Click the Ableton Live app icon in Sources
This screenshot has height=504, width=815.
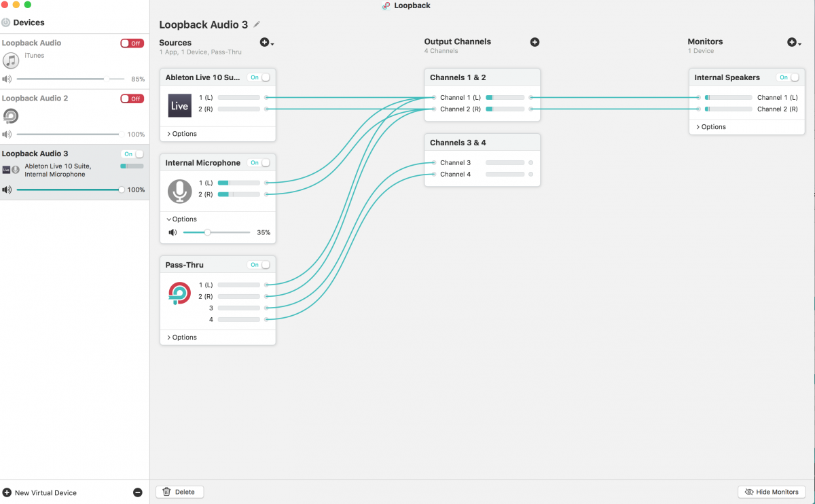[180, 105]
